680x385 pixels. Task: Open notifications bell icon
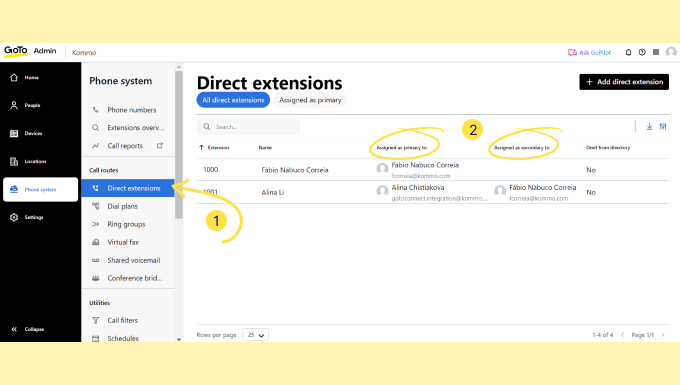(628, 52)
